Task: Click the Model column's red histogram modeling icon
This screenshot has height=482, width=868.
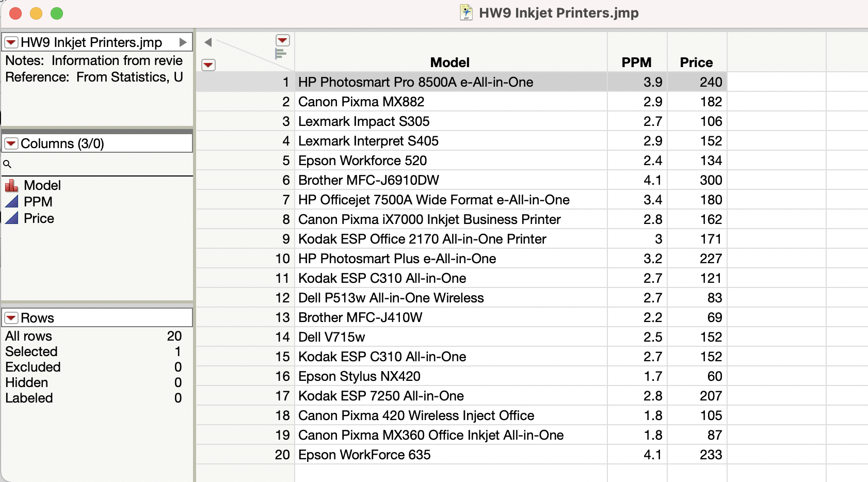Action: [12, 185]
